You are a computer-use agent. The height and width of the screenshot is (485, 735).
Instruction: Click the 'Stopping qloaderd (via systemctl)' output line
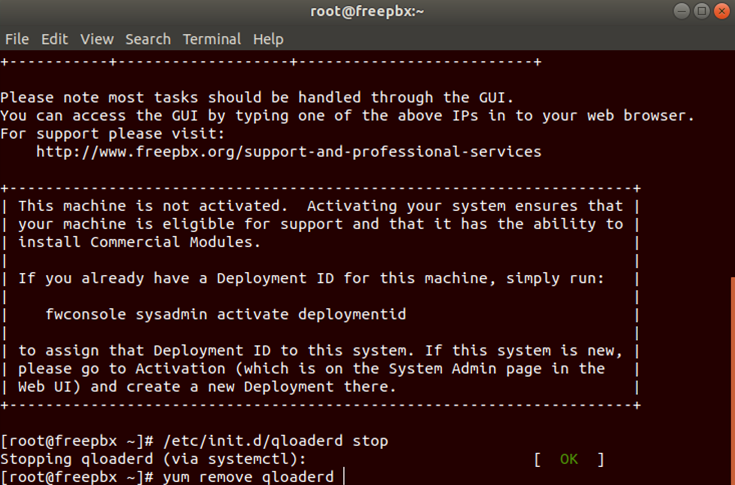pyautogui.click(x=150, y=459)
